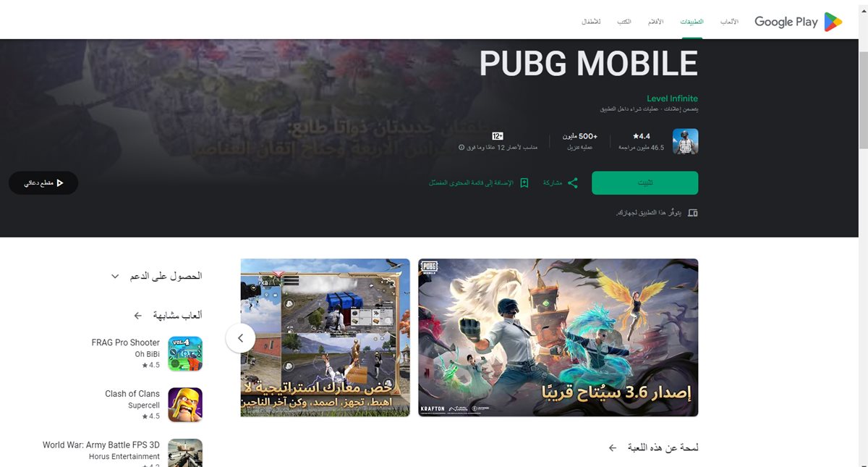Click the content rating info icon
The height and width of the screenshot is (467, 868).
pyautogui.click(x=461, y=147)
